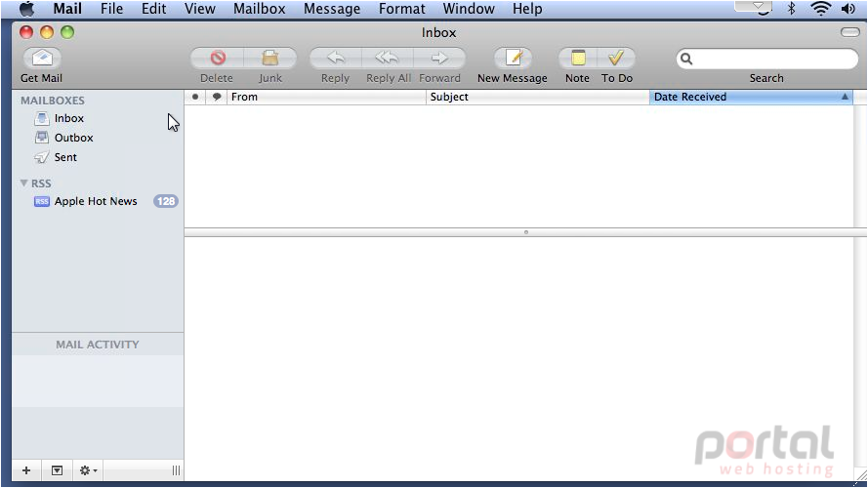Open the View menu
Screen dimensions: 868x488
coord(200,9)
